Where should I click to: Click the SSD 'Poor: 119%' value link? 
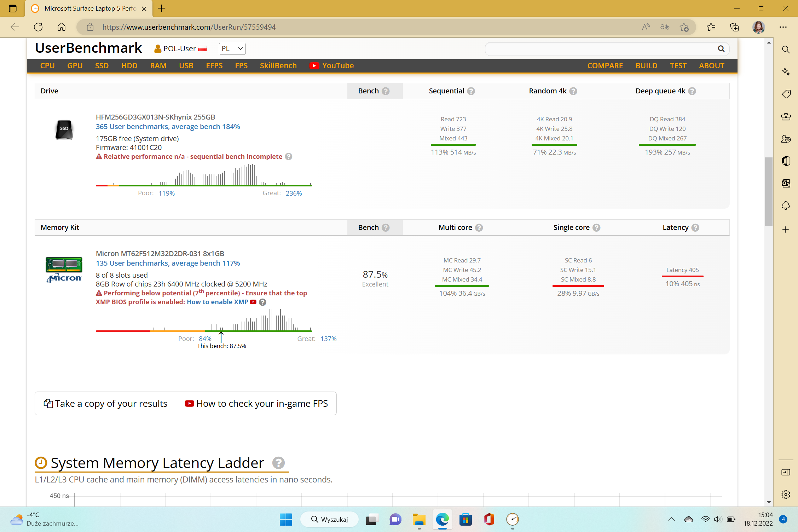tap(167, 193)
